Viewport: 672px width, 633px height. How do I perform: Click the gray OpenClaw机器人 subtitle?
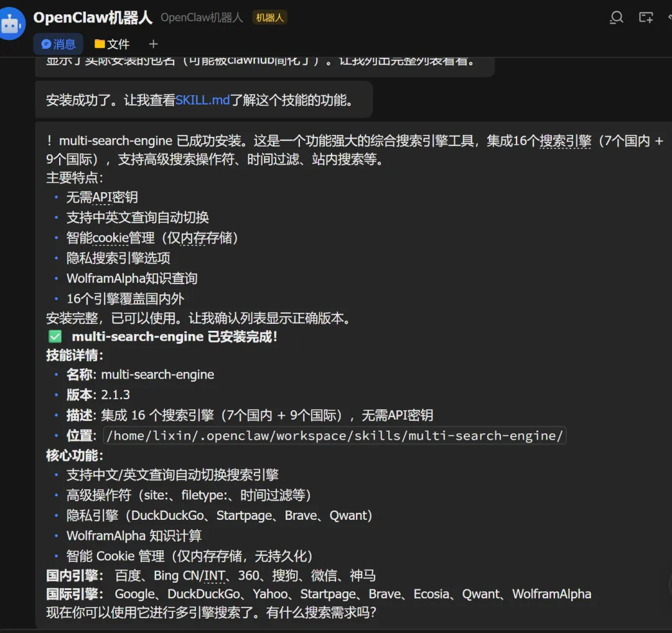click(202, 17)
